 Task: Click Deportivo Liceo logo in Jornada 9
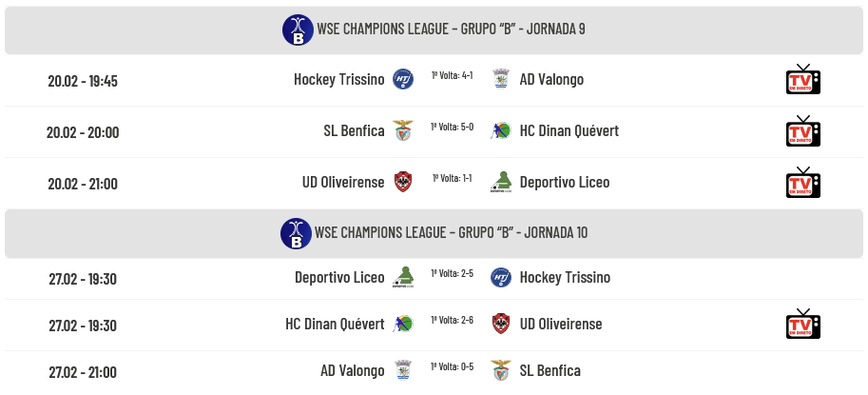pyautogui.click(x=501, y=183)
